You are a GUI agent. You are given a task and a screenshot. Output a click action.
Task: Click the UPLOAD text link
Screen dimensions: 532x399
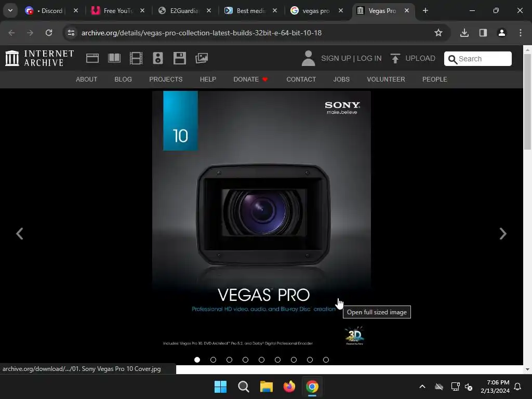point(420,58)
